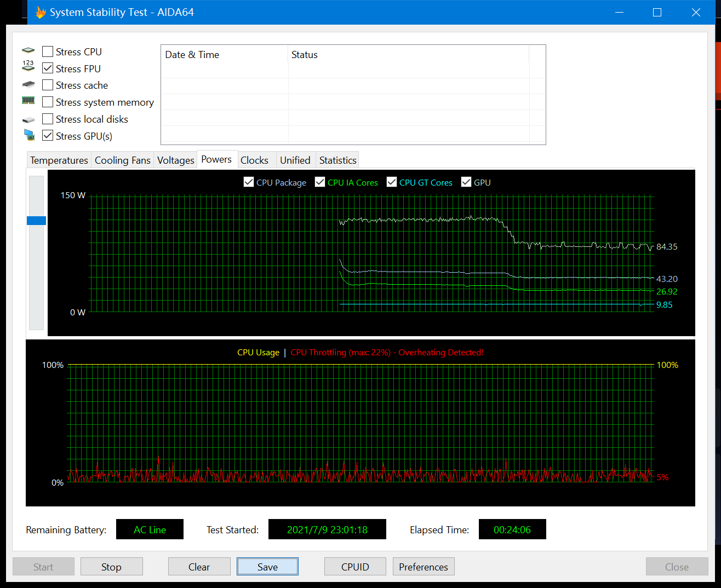This screenshot has width=721, height=588.
Task: Click the 9.85 power reading
Action: pyautogui.click(x=665, y=305)
